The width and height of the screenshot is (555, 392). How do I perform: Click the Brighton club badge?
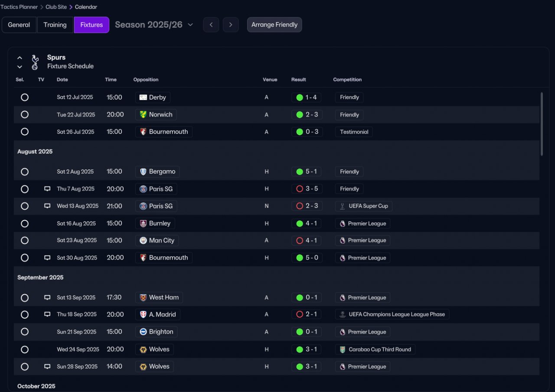point(143,332)
